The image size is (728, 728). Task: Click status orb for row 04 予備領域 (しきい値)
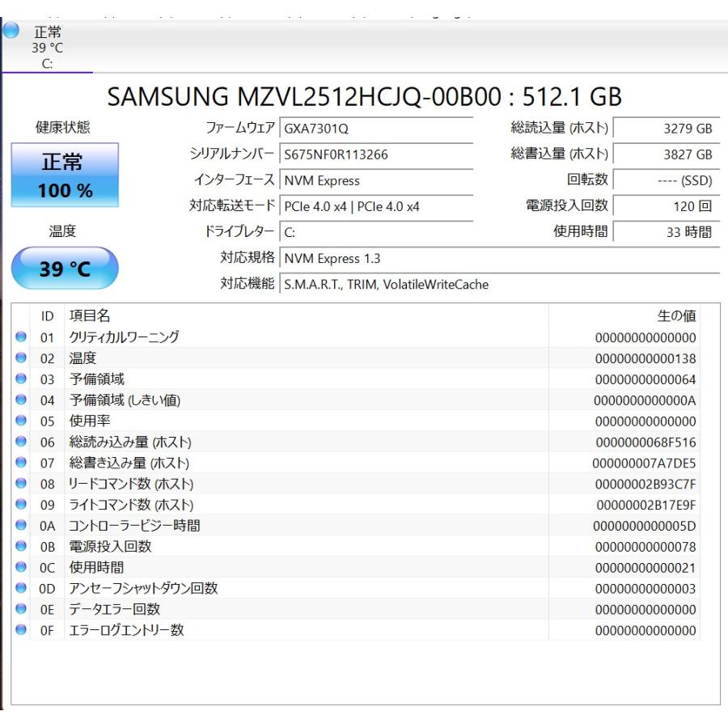pos(21,400)
